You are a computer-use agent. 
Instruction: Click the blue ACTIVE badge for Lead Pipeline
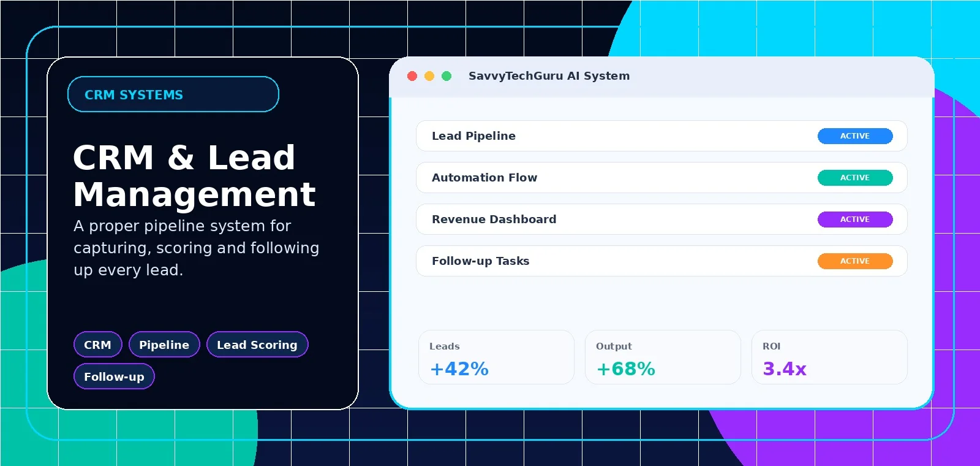[855, 136]
